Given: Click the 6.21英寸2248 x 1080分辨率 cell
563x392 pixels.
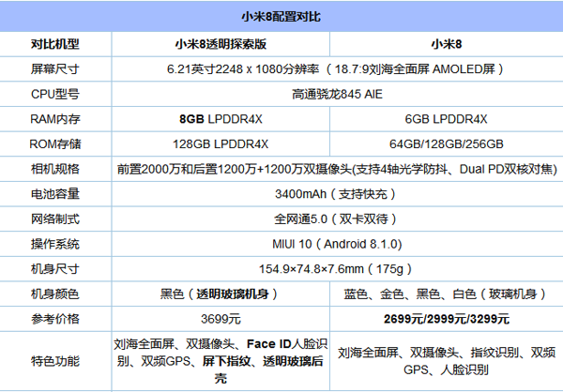Looking at the screenshot, I should tap(337, 68).
